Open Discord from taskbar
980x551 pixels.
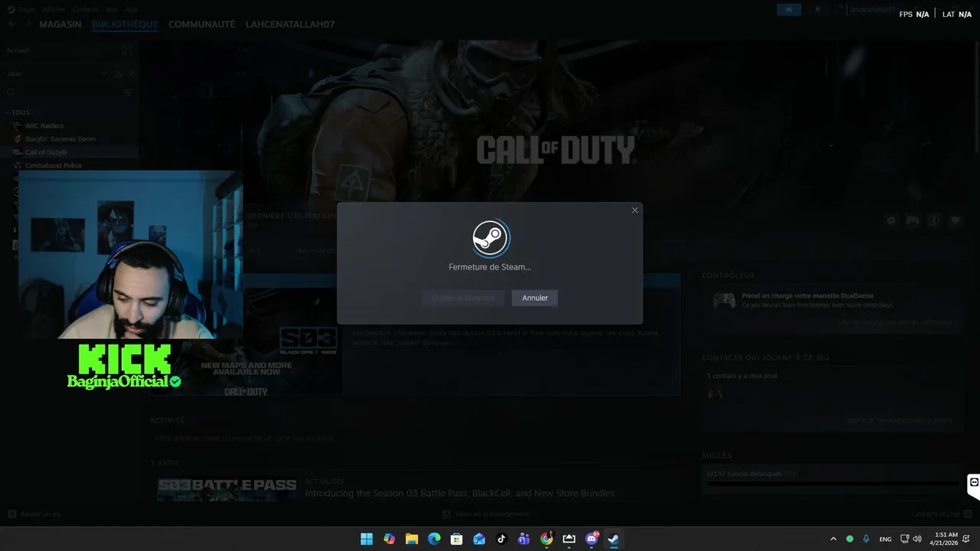(591, 539)
